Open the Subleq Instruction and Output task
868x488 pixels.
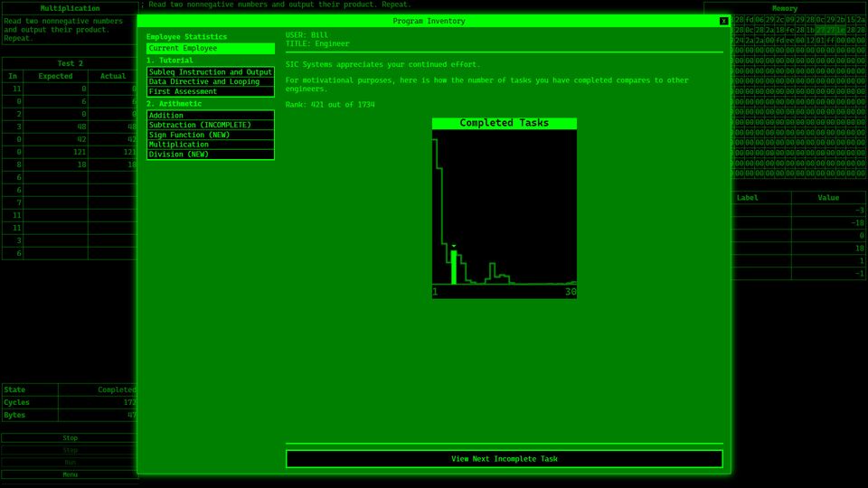[x=210, y=72]
